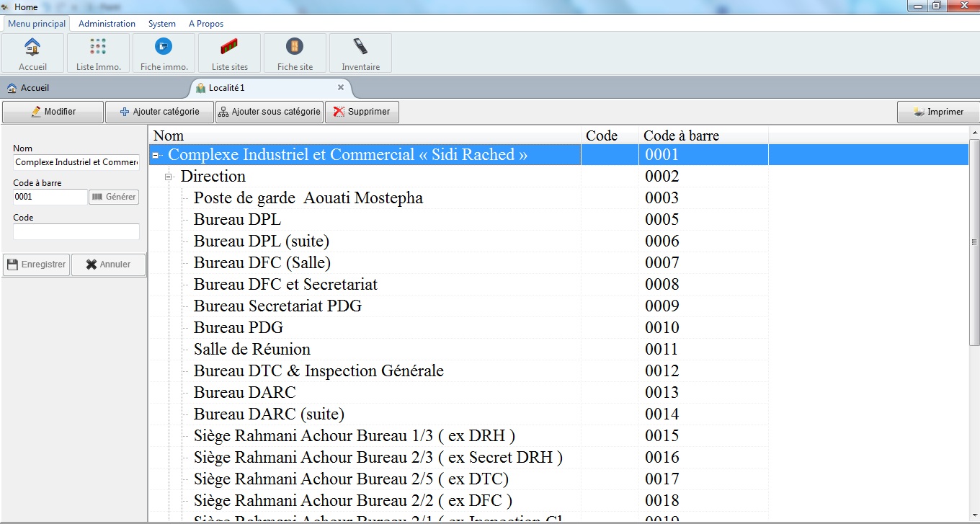Click the empty Code input field
The image size is (980, 524).
(76, 231)
